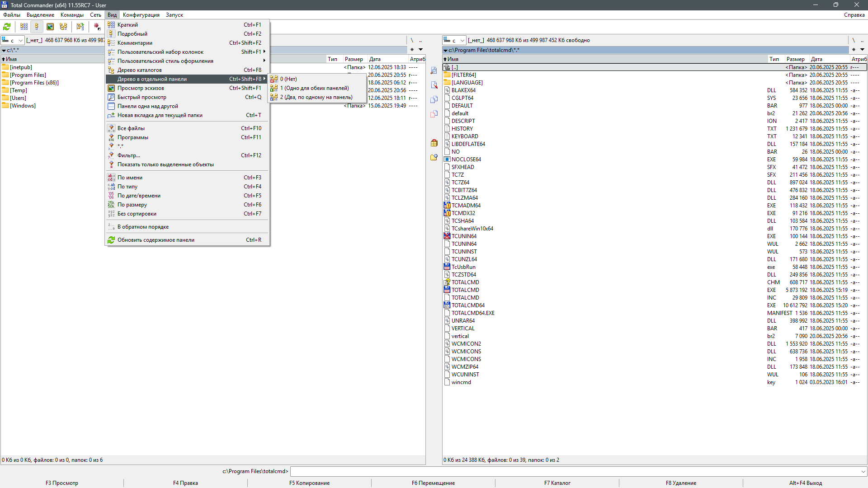The height and width of the screenshot is (488, 868).
Task: Click the Просмотр эскизов menu icon
Action: pyautogui.click(x=111, y=88)
